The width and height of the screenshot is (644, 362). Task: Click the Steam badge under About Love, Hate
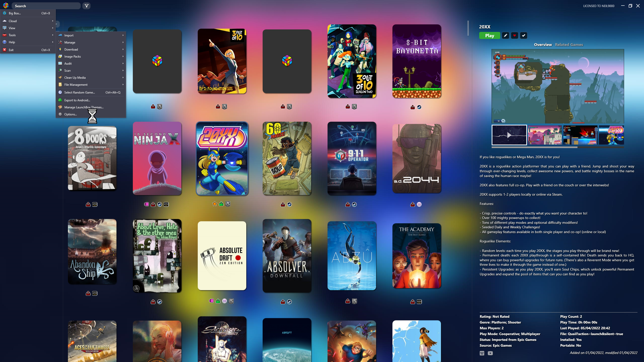pyautogui.click(x=159, y=302)
